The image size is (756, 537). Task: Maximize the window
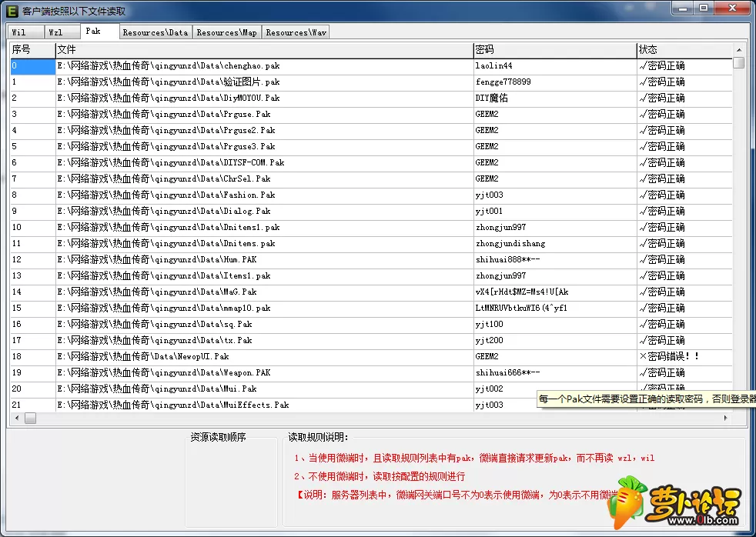pyautogui.click(x=704, y=8)
